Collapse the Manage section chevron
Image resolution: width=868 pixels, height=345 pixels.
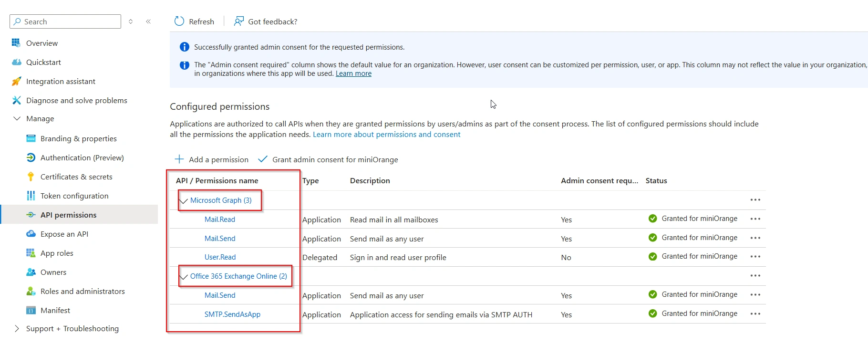click(x=17, y=118)
